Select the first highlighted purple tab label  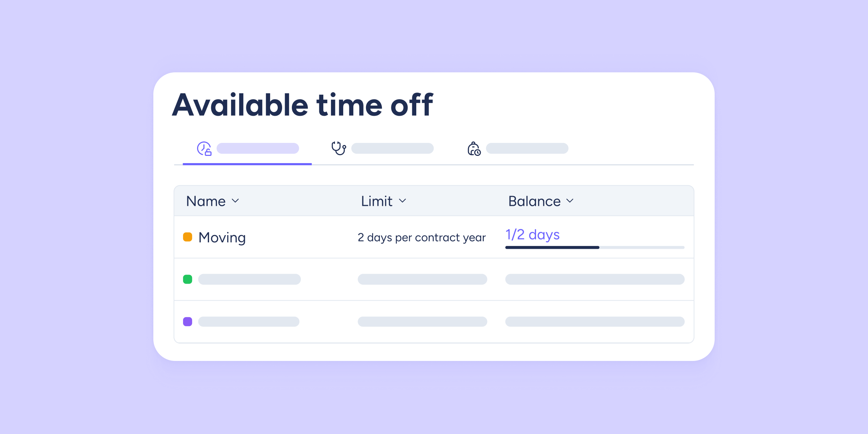tap(258, 148)
